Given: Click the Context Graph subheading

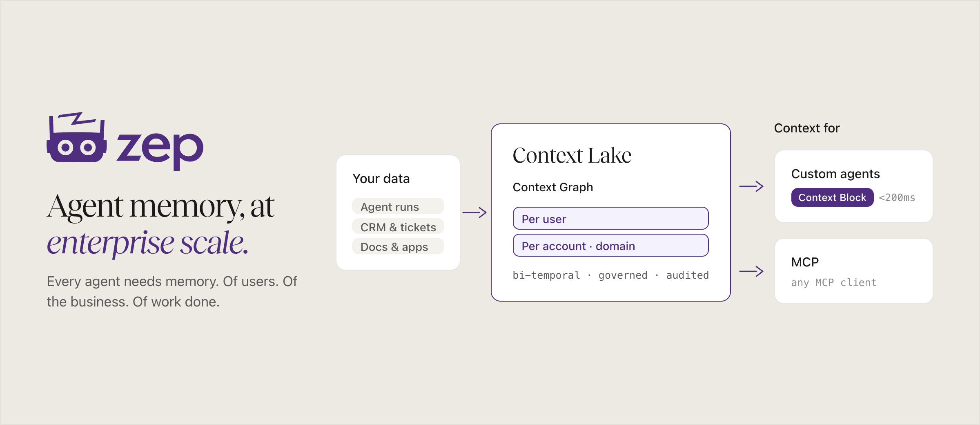Looking at the screenshot, I should tap(553, 187).
